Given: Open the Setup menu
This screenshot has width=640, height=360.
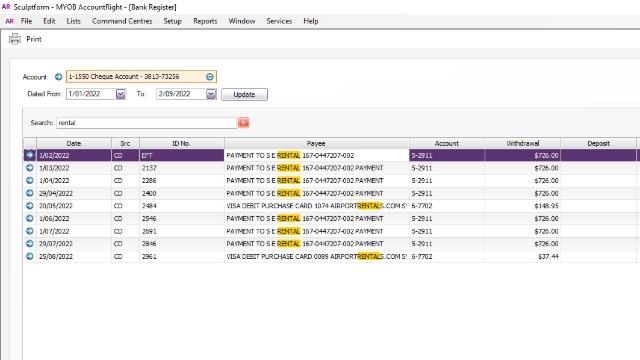Looking at the screenshot, I should coord(172,21).
